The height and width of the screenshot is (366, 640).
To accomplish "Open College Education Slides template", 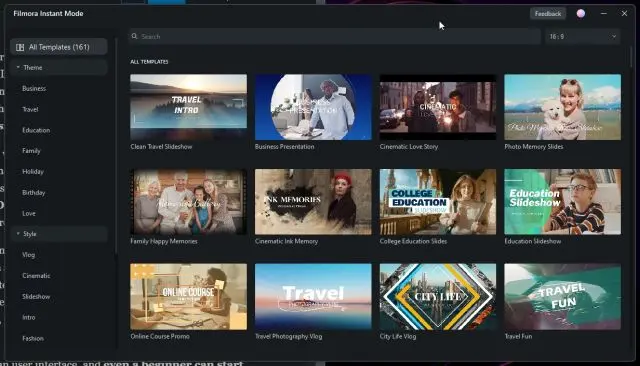I will point(438,202).
